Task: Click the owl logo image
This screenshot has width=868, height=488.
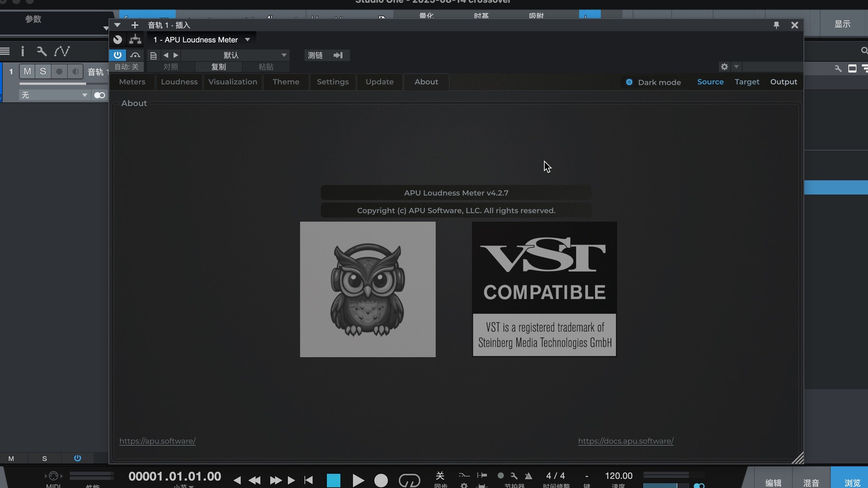Action: pos(368,289)
